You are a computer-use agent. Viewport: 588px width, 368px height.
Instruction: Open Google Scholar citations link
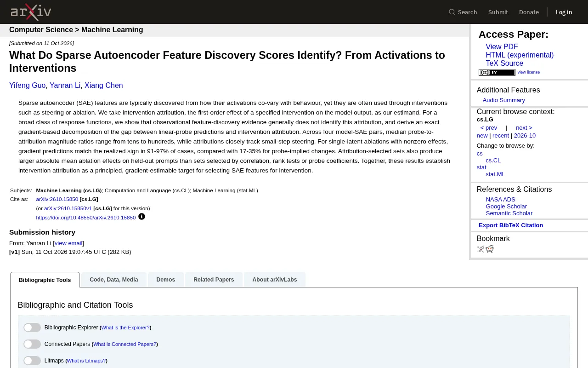(506, 207)
